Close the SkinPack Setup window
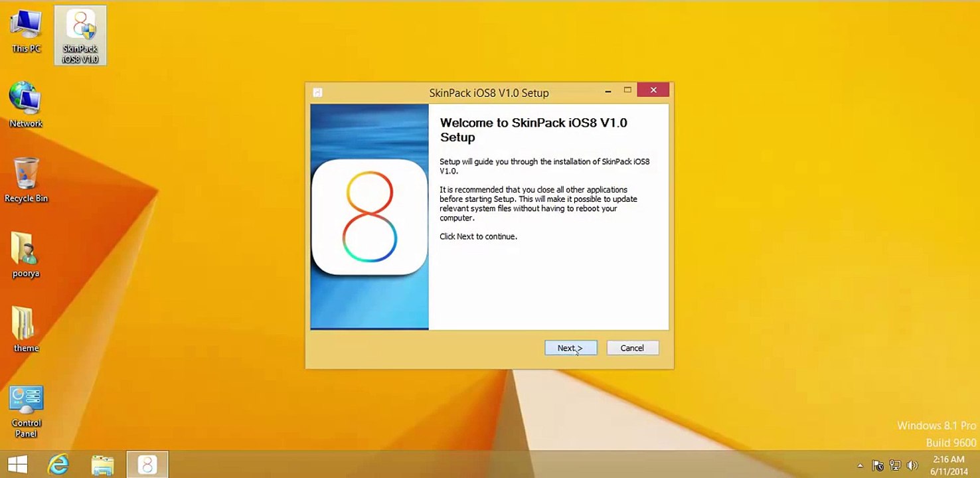Screen dimensions: 980x478 tap(653, 90)
